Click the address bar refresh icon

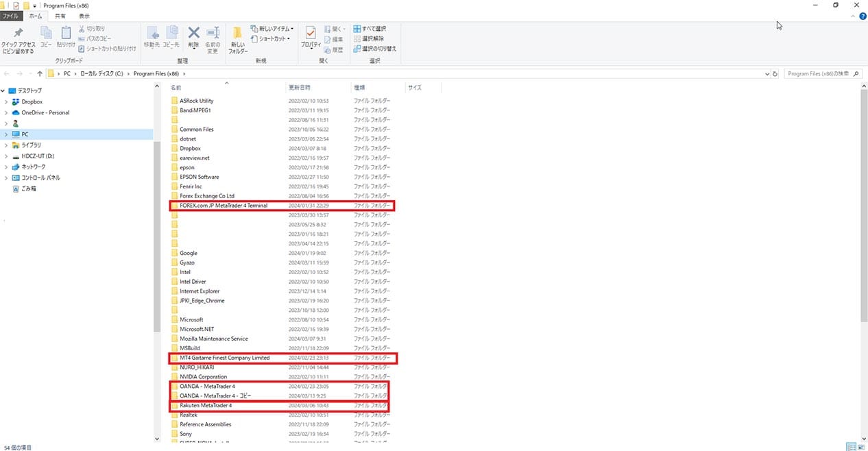click(775, 73)
